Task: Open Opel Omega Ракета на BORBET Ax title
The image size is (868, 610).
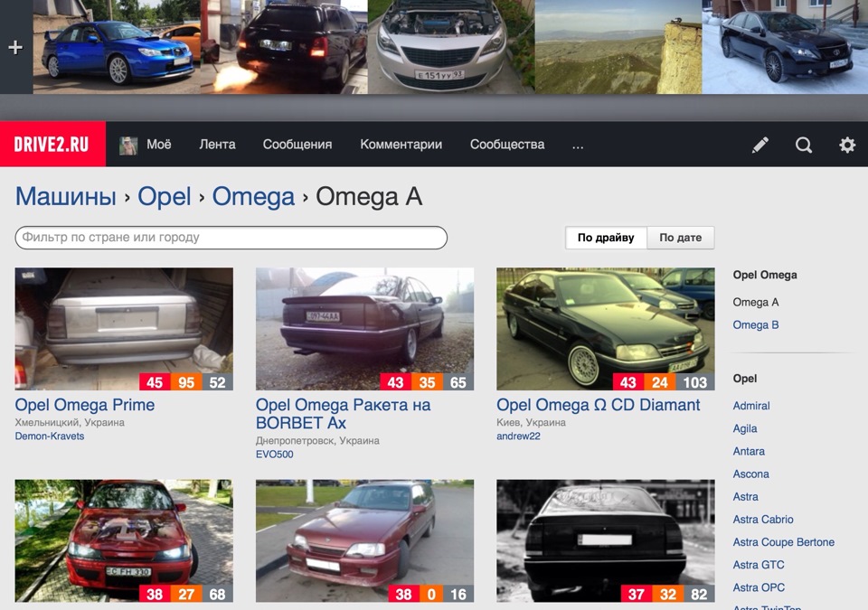Action: (344, 414)
